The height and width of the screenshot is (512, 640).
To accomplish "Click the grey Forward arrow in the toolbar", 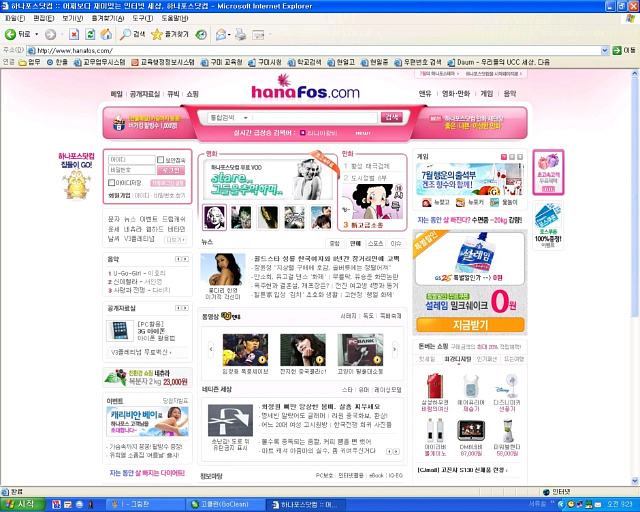I will (50, 35).
